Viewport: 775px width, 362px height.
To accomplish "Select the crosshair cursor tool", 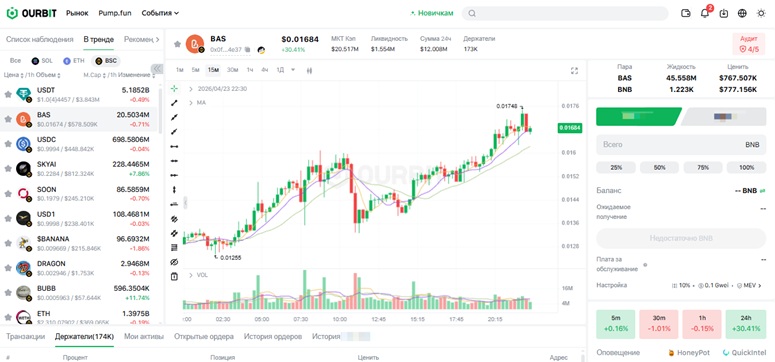I will (174, 89).
